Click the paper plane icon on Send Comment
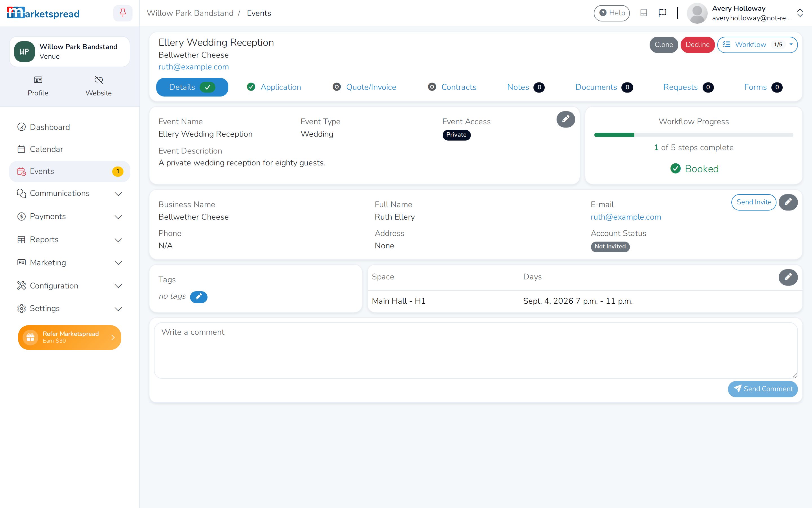The height and width of the screenshot is (508, 812). [x=737, y=389]
